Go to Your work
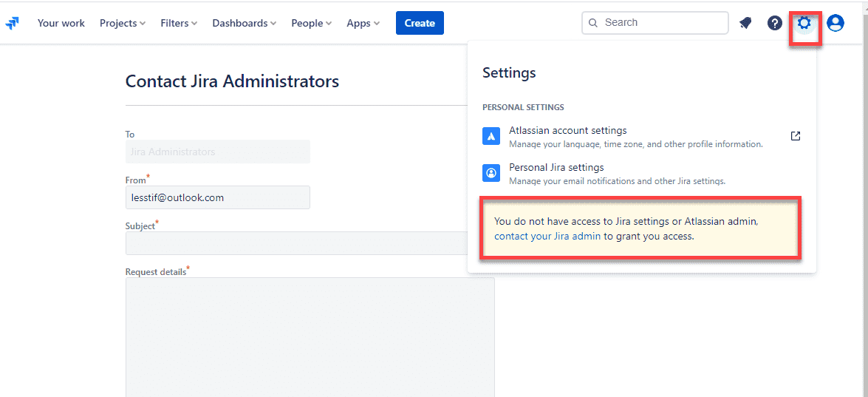 (61, 23)
